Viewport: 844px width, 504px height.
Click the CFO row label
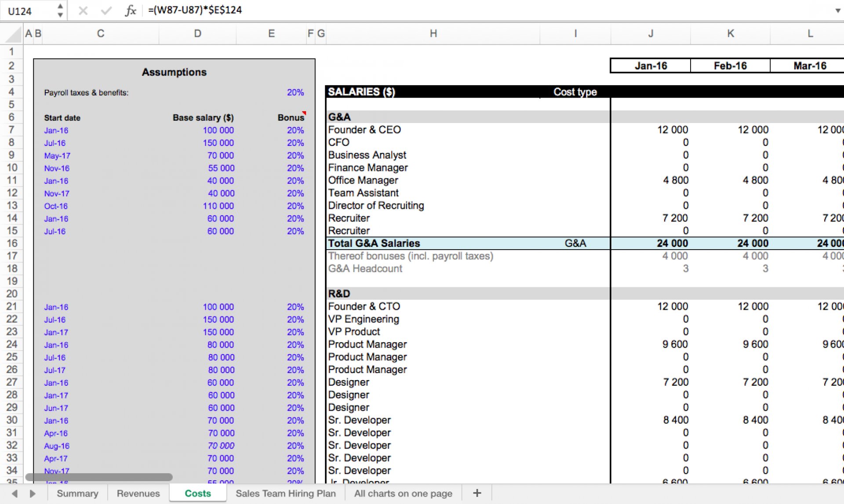[x=338, y=142]
